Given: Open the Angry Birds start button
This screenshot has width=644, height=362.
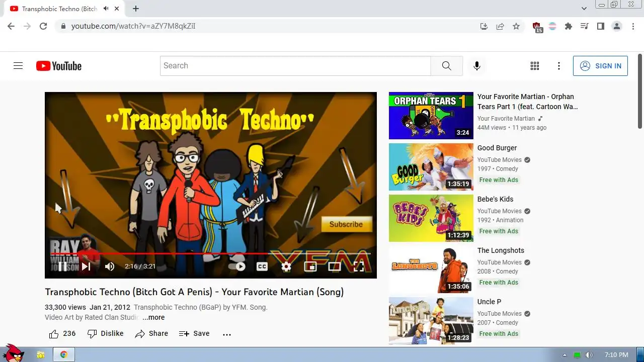Looking at the screenshot, I should coord(14,353).
